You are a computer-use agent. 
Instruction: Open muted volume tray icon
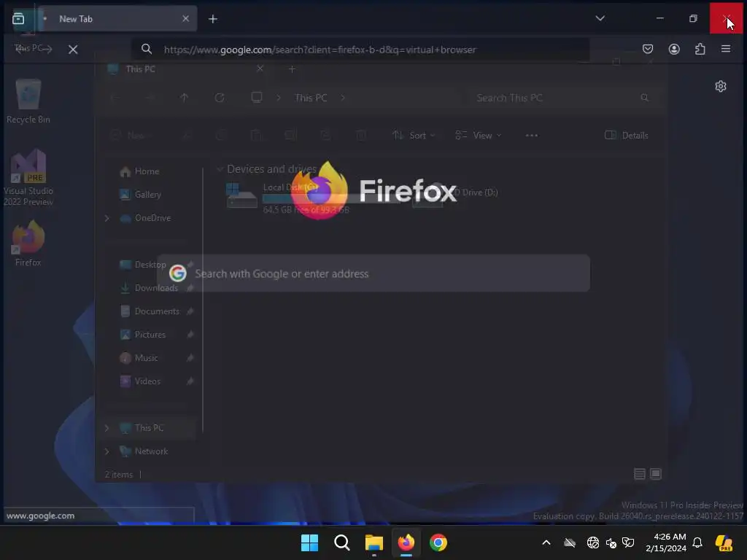(611, 542)
